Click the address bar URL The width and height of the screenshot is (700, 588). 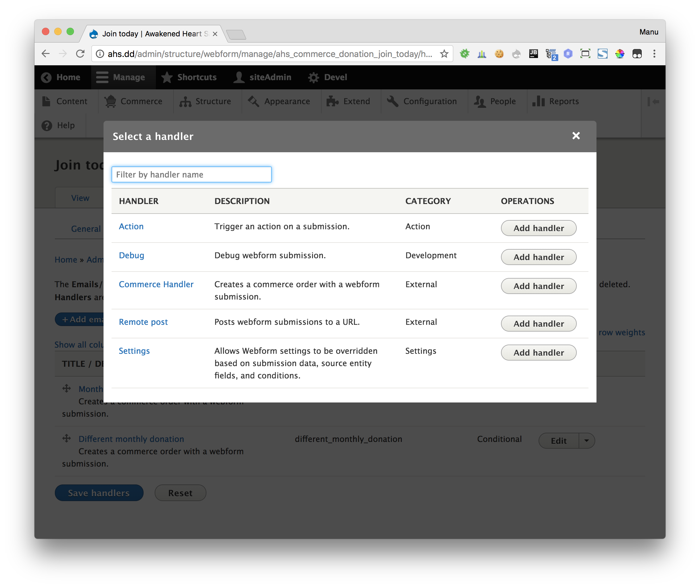[x=270, y=54]
